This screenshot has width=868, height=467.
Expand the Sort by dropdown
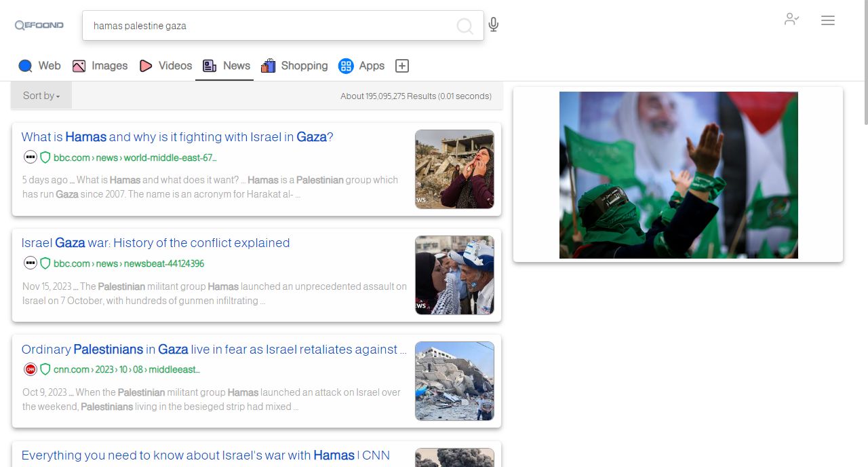[x=41, y=96]
